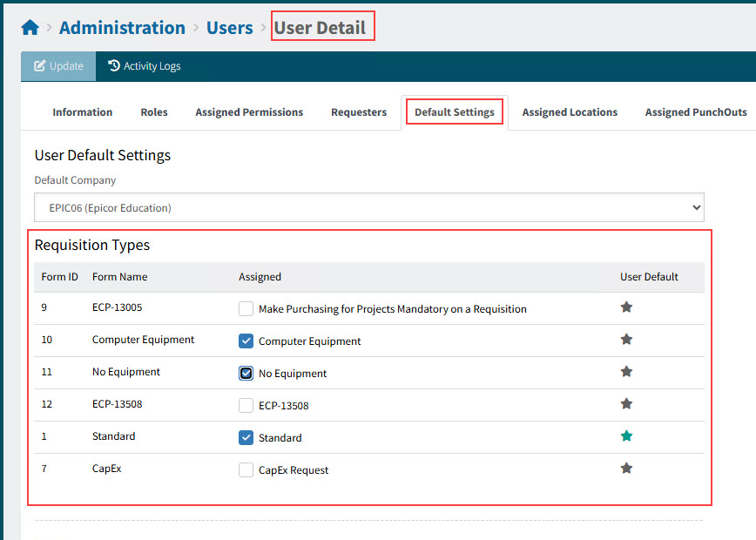Toggle the No Equipment checkbox
Viewport: 756px width, 540px height.
[246, 374]
